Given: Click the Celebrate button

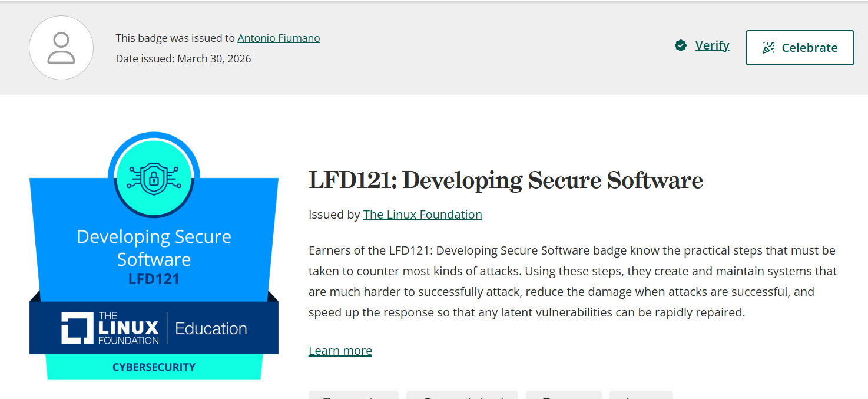Looking at the screenshot, I should point(800,48).
